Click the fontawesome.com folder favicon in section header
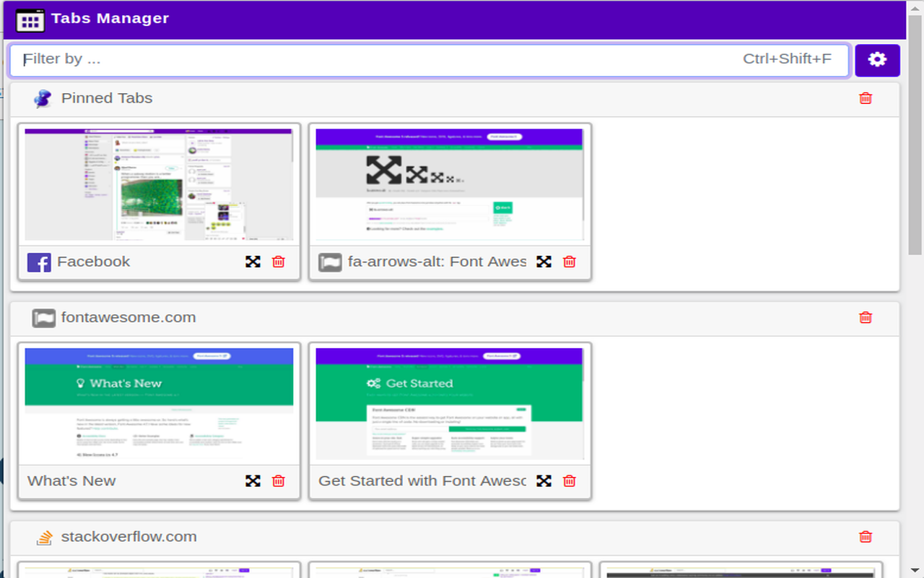Screen dimensions: 924x578 43,317
